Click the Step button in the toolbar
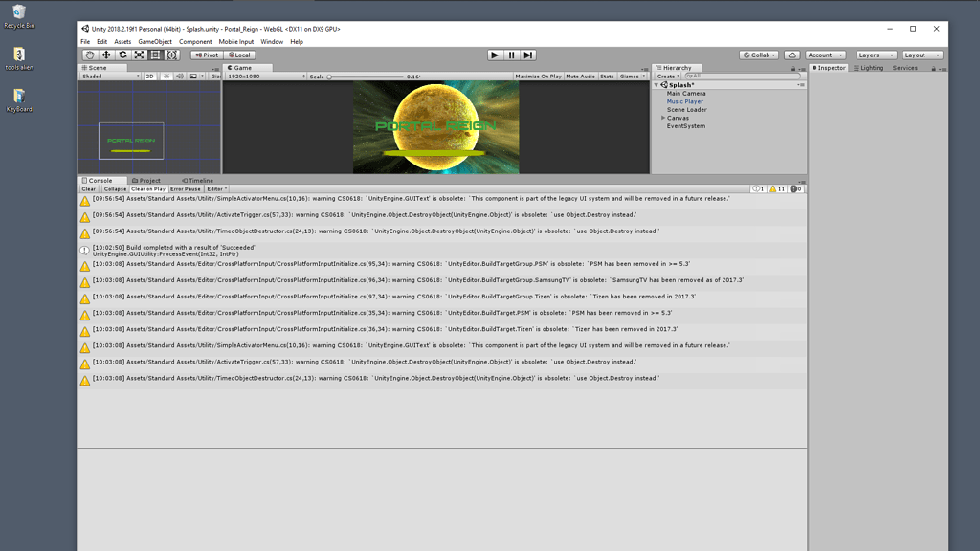 coord(526,55)
